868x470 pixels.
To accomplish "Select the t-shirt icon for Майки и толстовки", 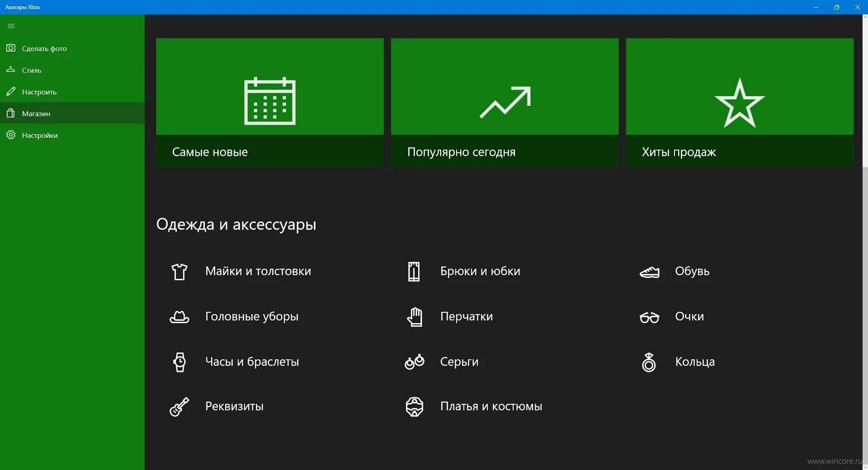I will tap(179, 271).
